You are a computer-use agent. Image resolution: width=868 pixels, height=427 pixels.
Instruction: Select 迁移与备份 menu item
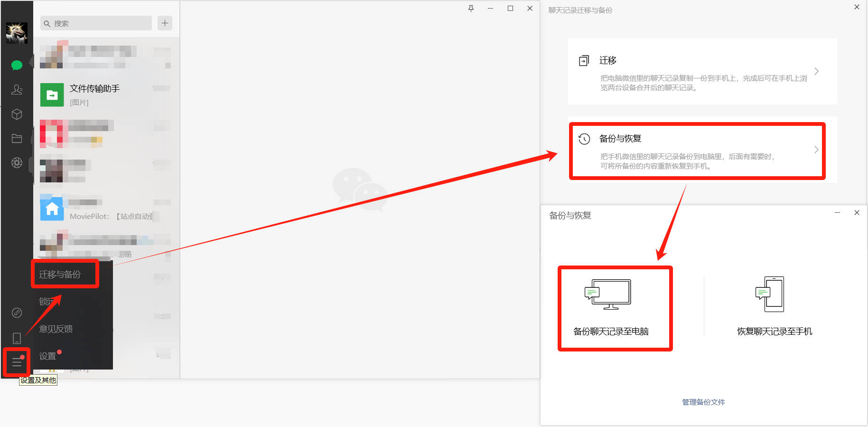click(60, 275)
